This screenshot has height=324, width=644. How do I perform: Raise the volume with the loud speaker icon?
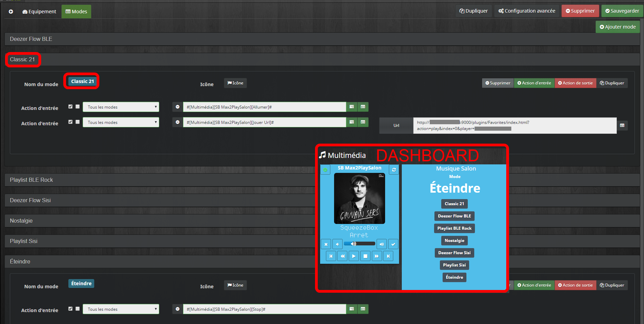pos(382,244)
